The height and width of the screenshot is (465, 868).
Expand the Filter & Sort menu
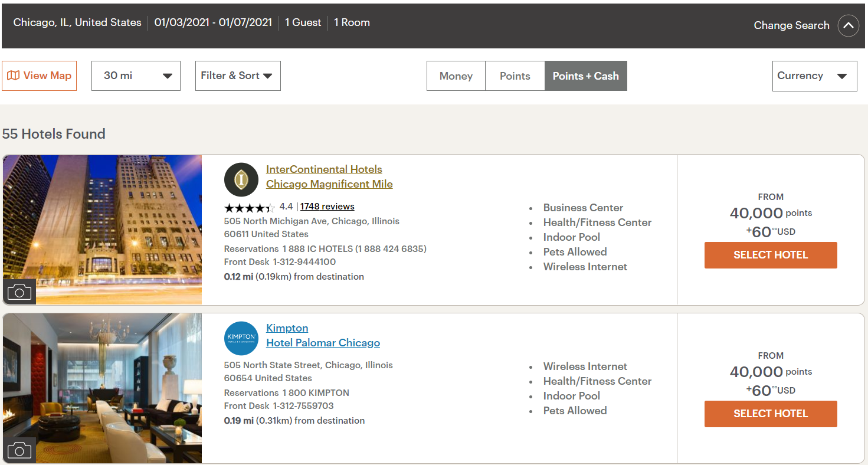click(x=238, y=76)
